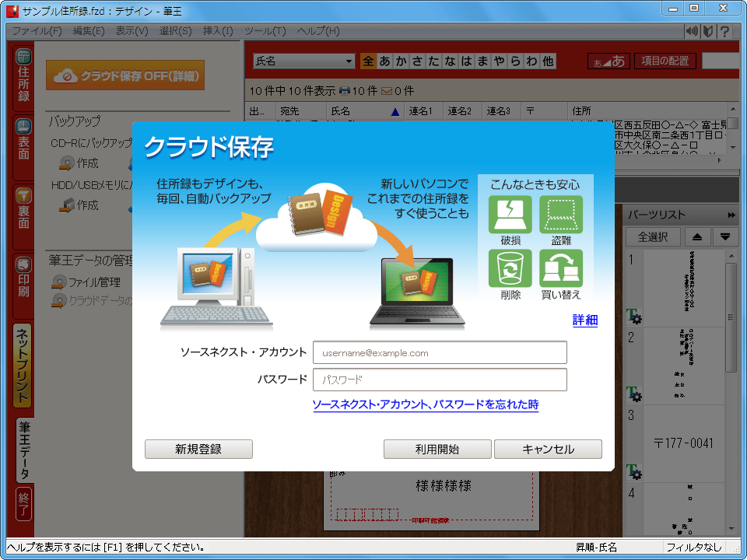The height and width of the screenshot is (560, 747).
Task: Open the 裏面 sidebar section
Action: click(23, 217)
